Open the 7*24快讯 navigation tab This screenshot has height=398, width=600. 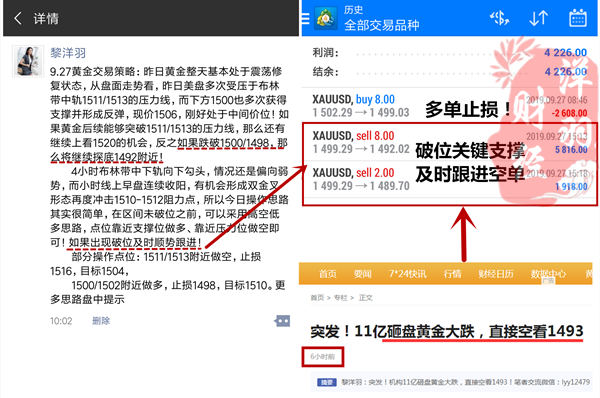(408, 274)
